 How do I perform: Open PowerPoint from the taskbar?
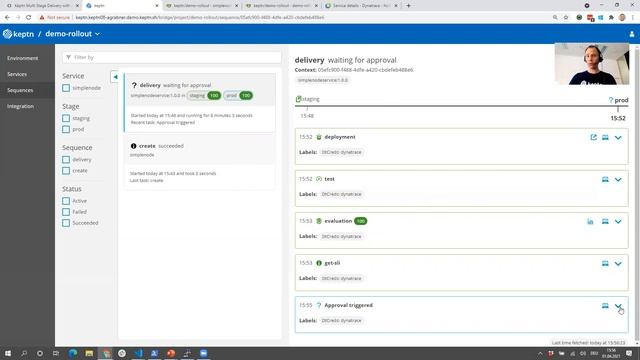[x=171, y=353]
